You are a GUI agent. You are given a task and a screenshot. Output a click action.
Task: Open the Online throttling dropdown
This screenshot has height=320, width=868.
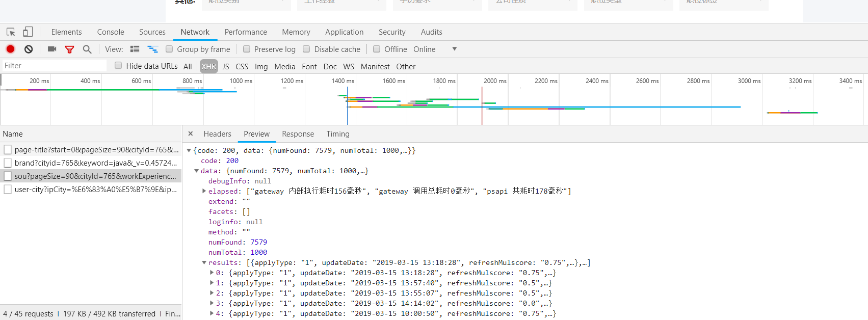pyautogui.click(x=435, y=49)
